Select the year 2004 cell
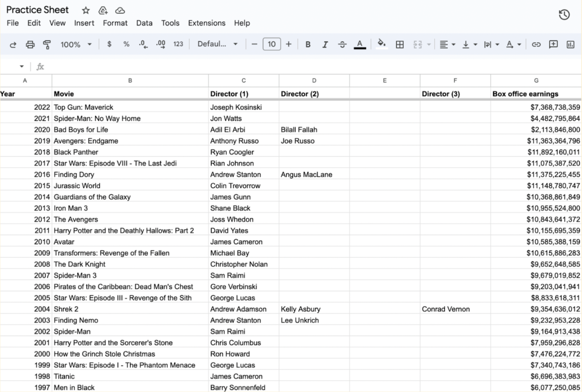The height and width of the screenshot is (392, 582). point(26,309)
